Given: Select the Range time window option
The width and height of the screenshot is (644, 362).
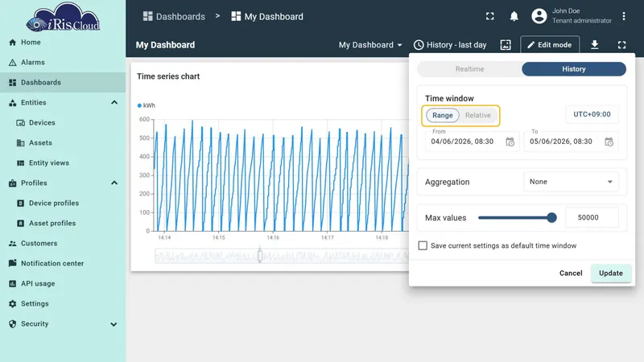Looking at the screenshot, I should (x=442, y=115).
